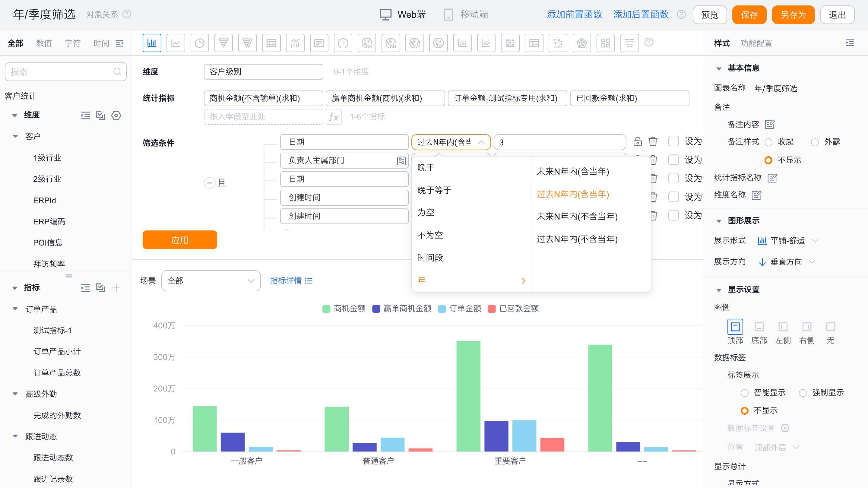Screen dimensions: 868x488
Task: Choose 智能显示 for the data labels
Action: tap(744, 393)
